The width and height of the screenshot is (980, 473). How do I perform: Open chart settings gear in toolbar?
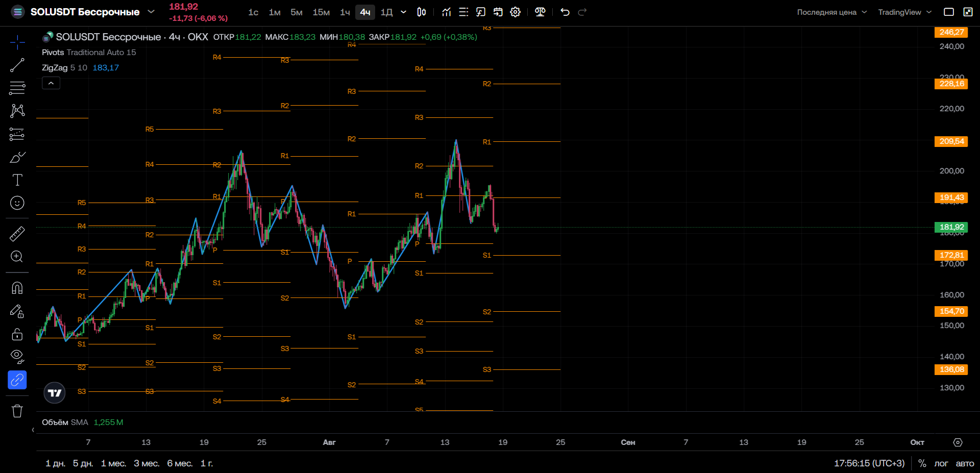pos(516,12)
